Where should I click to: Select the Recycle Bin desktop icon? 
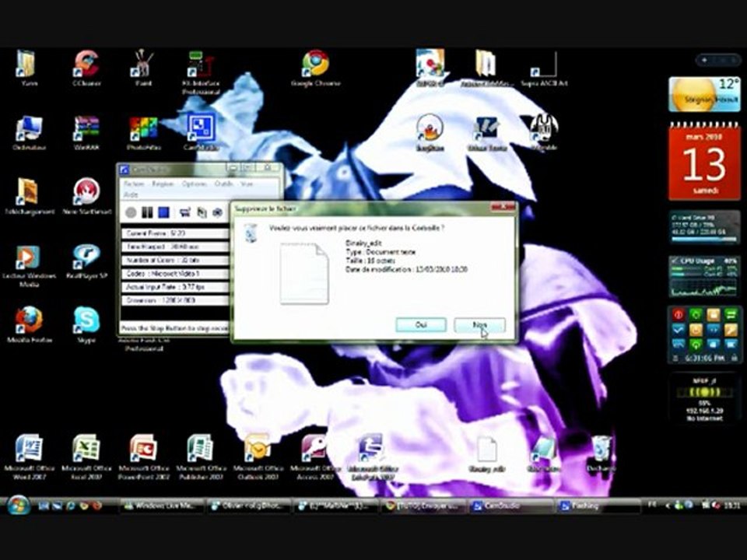[601, 453]
